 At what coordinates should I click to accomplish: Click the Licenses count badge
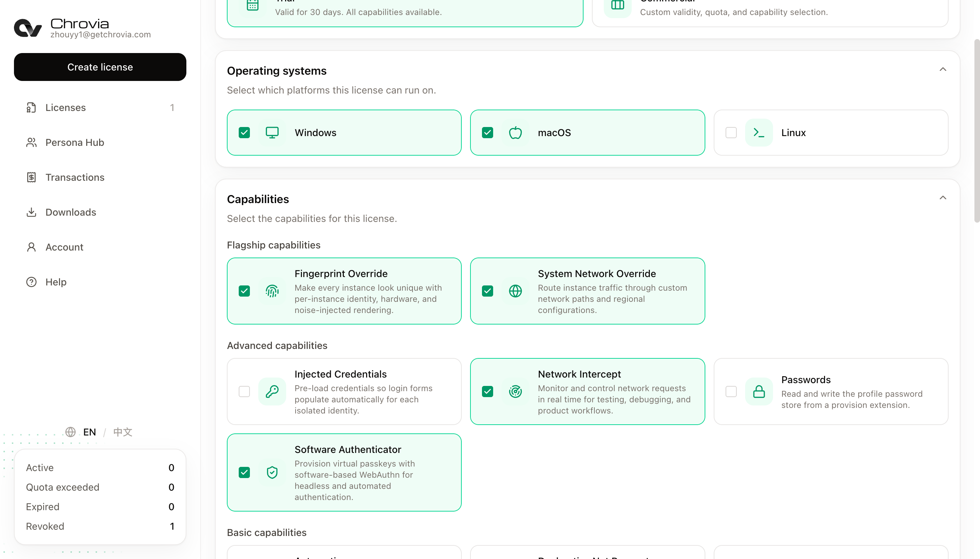172,107
